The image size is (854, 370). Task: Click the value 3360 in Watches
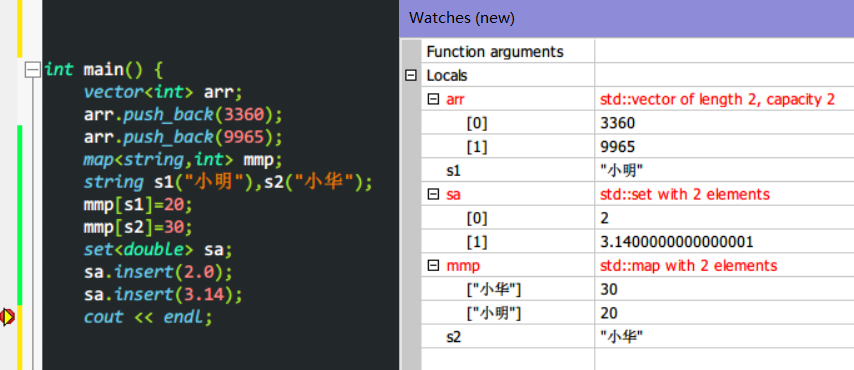617,123
